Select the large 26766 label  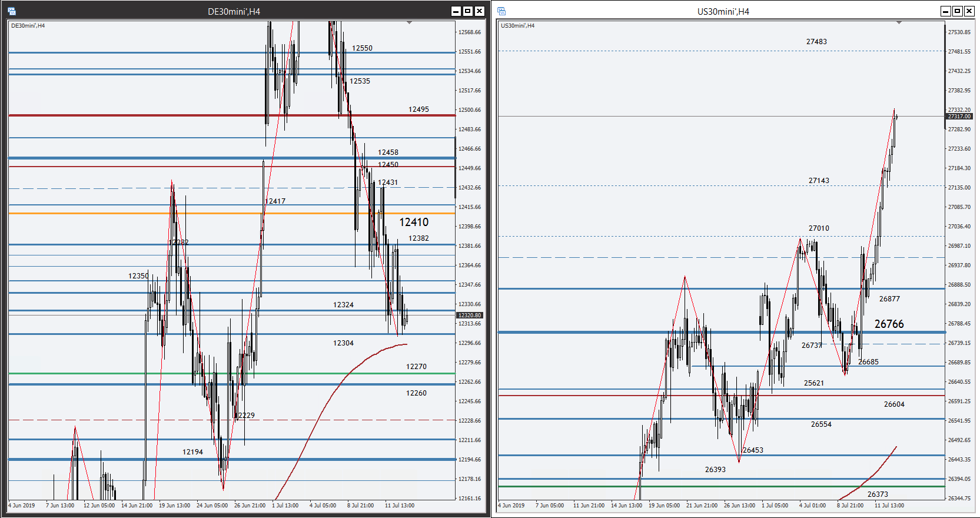(889, 324)
